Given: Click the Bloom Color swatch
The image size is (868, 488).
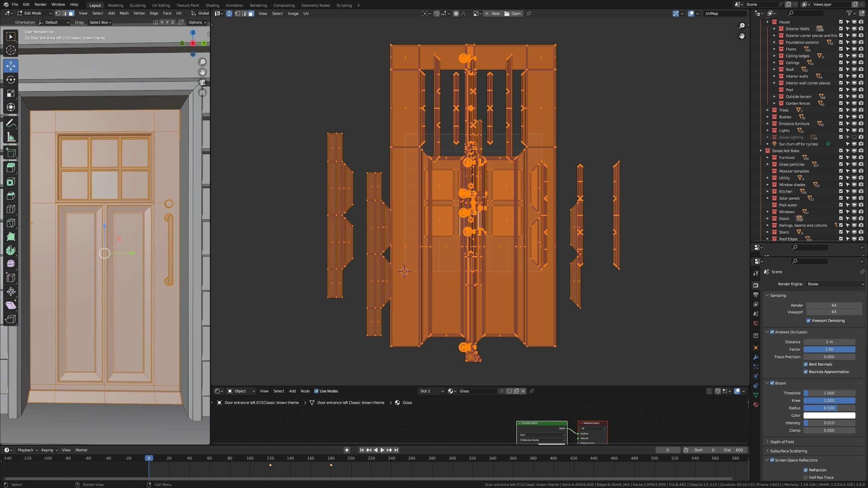Looking at the screenshot, I should pos(829,415).
